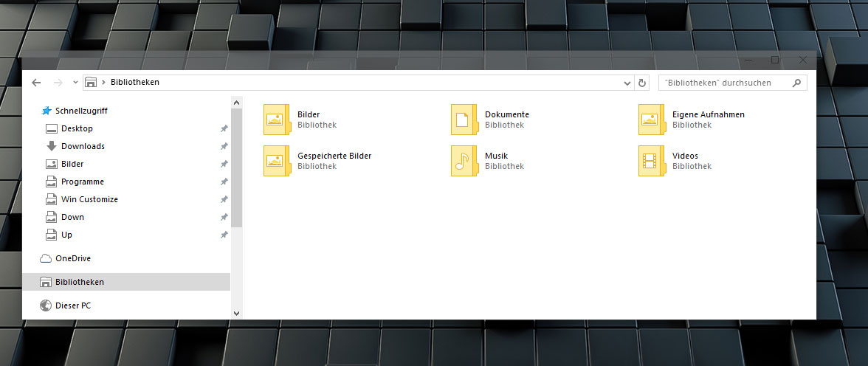Open the Eigene Aufnahmen library icon
The width and height of the screenshot is (868, 366).
coord(652,119)
